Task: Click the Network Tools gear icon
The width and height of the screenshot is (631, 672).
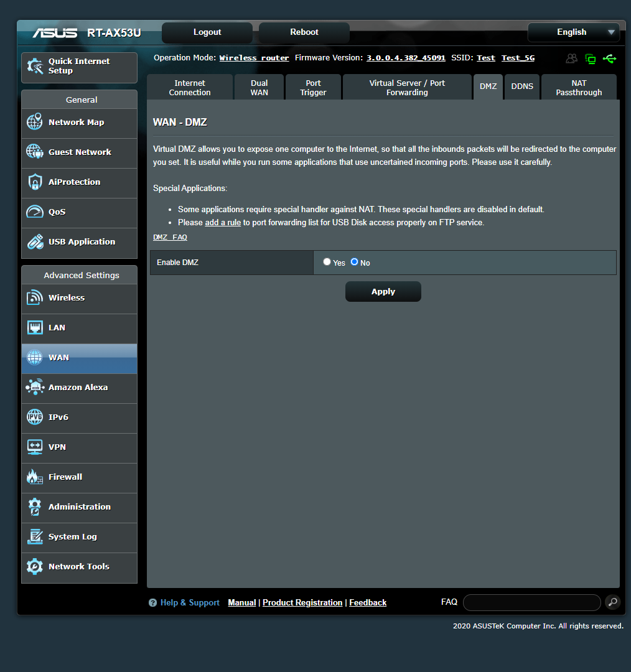Action: click(35, 567)
